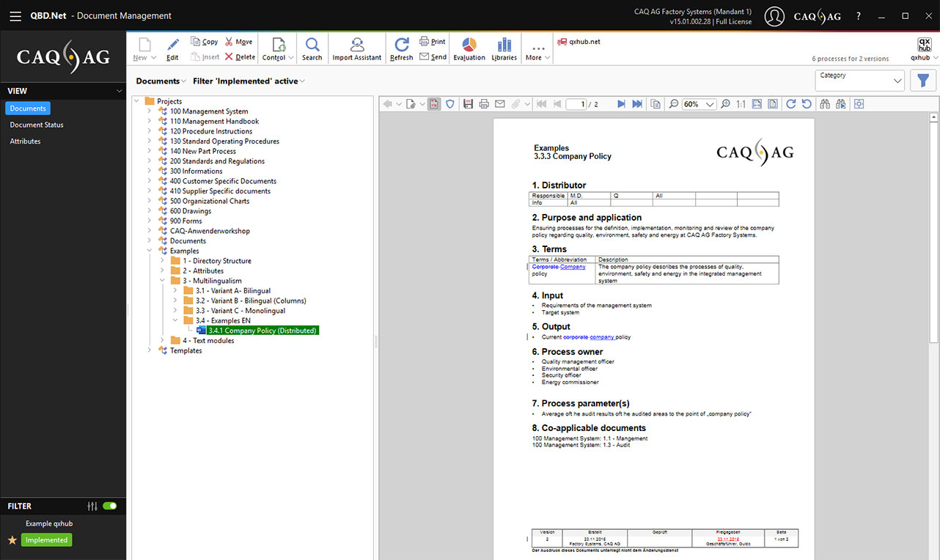Open the Evaluation tool

(469, 48)
